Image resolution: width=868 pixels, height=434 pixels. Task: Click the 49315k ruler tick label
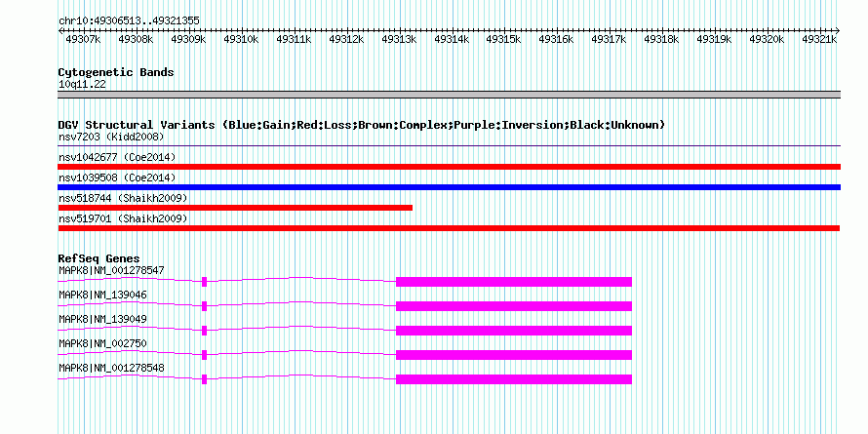503,39
